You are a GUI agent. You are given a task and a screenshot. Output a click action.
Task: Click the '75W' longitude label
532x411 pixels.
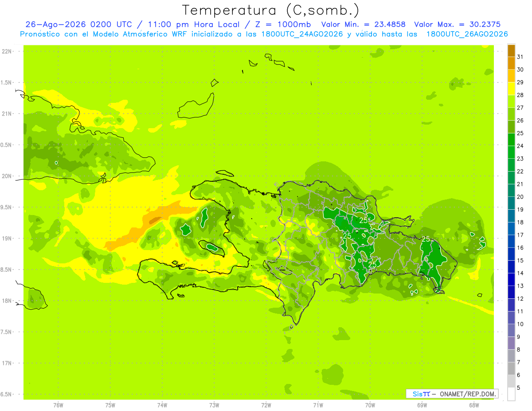110,405
